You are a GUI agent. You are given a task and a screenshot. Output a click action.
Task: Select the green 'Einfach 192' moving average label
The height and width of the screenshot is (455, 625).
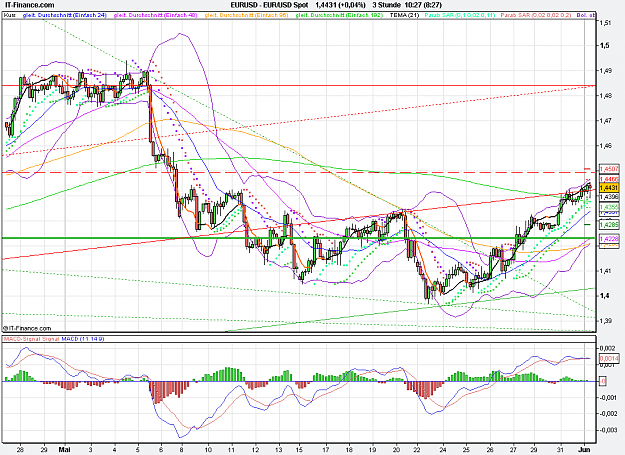coord(339,15)
